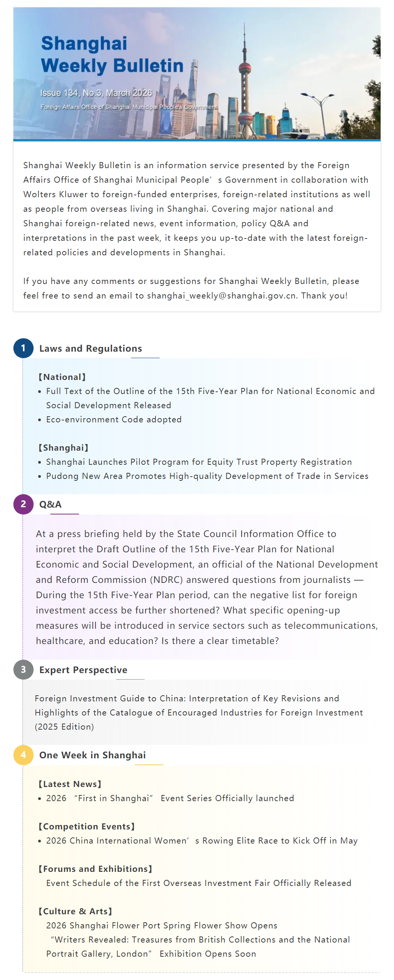Open Pudong New Area Trade in Services article
The width and height of the screenshot is (394, 980).
pos(207,476)
